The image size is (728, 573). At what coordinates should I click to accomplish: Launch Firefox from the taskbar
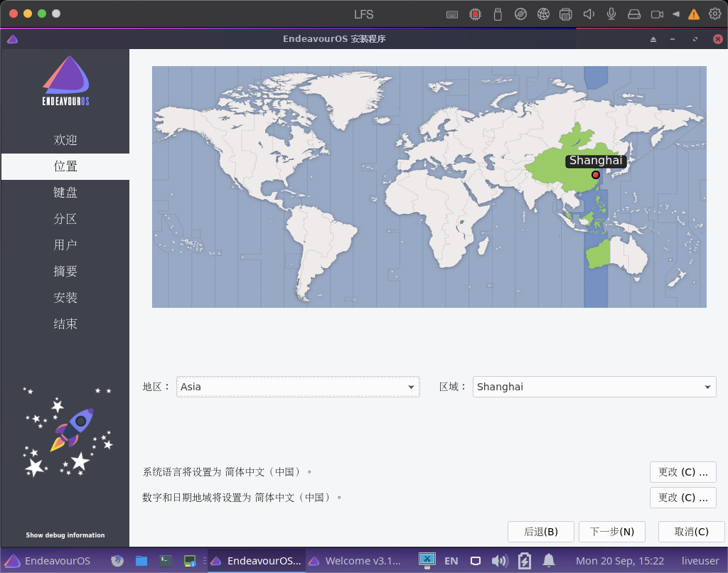click(x=117, y=561)
